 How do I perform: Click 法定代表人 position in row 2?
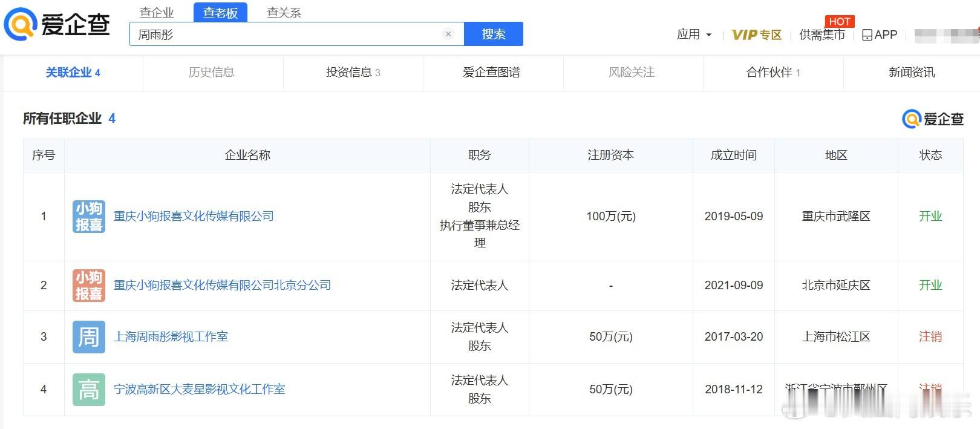[x=480, y=286]
